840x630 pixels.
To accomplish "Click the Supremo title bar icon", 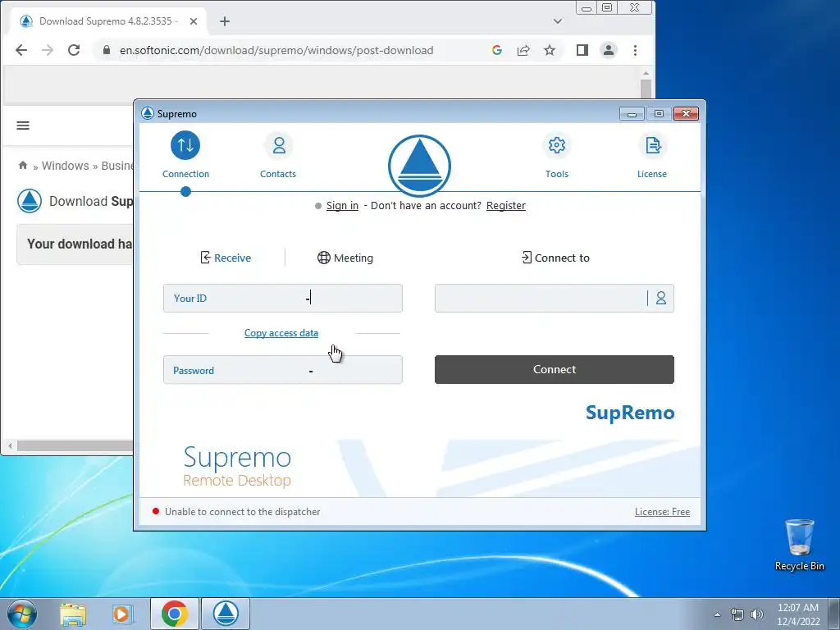I will pos(148,113).
